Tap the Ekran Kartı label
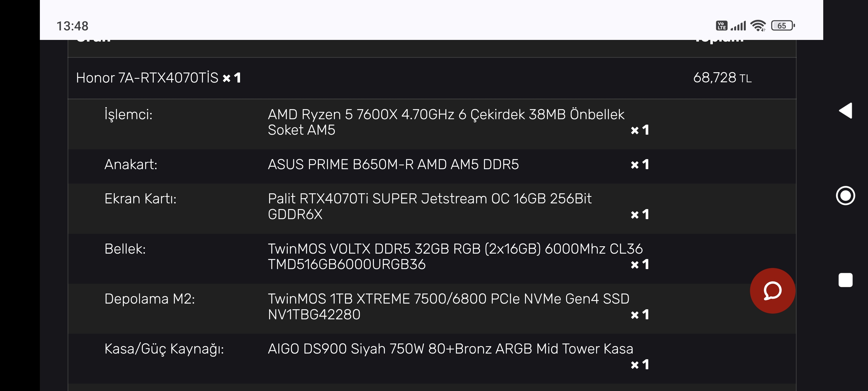 point(141,199)
